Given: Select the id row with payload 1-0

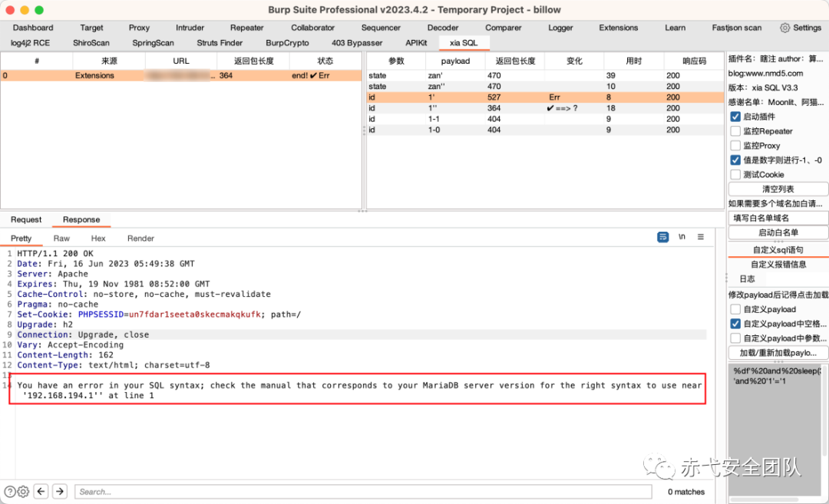Looking at the screenshot, I should pyautogui.click(x=544, y=130).
